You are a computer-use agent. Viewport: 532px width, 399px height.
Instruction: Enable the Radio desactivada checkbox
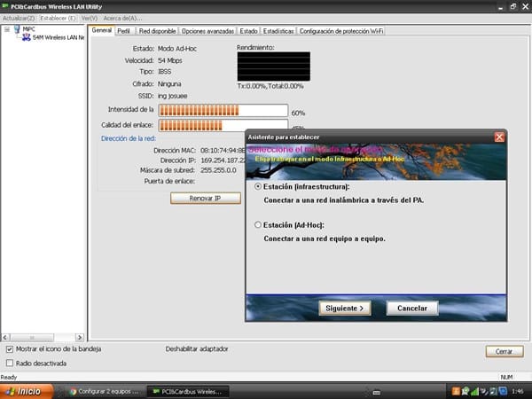tap(10, 363)
